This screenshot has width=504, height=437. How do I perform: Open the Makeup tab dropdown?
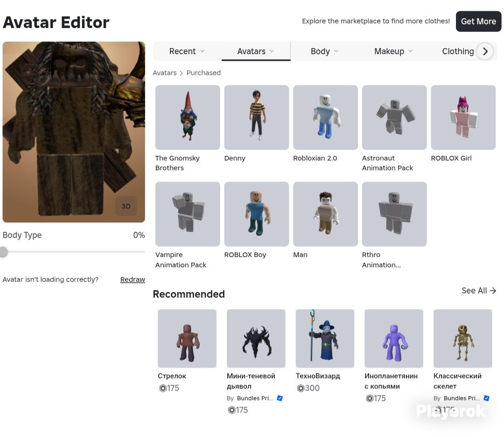click(x=393, y=51)
